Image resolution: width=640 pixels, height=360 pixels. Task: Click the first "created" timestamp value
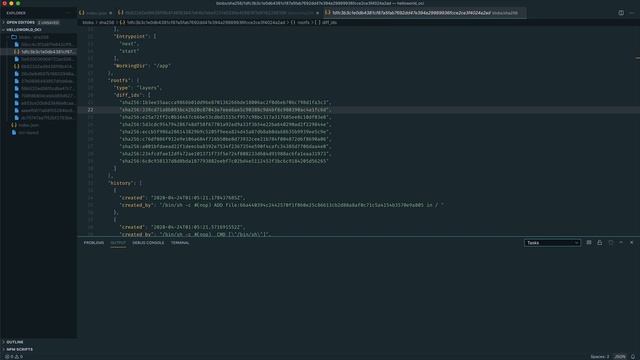(197, 198)
